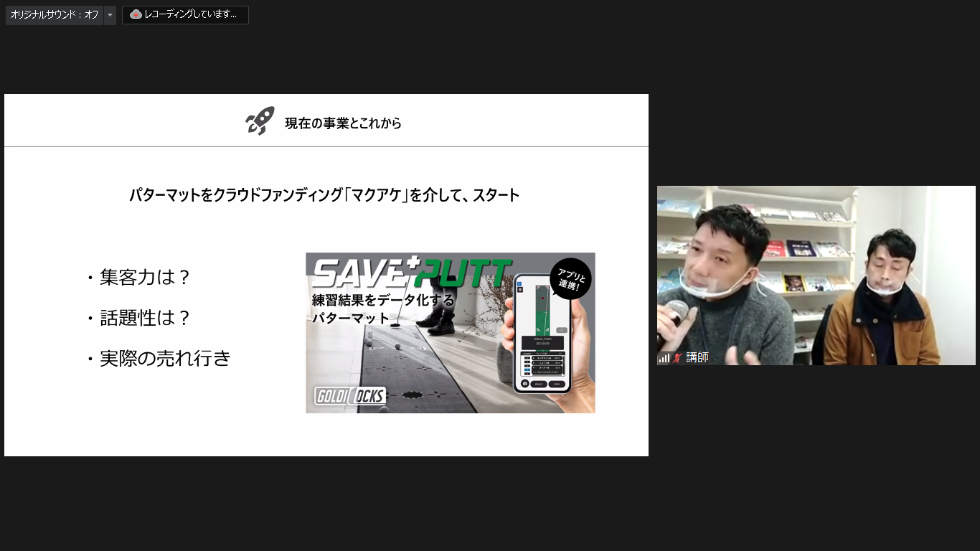The image size is (980, 551).
Task: Click the レコーディングしています recording status text
Action: tap(191, 15)
